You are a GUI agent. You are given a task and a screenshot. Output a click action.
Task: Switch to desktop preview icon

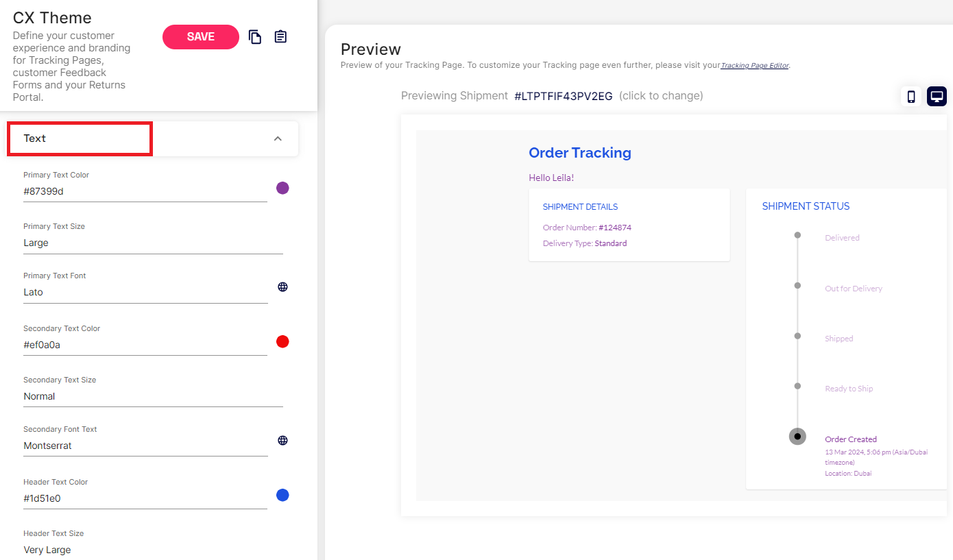click(937, 97)
